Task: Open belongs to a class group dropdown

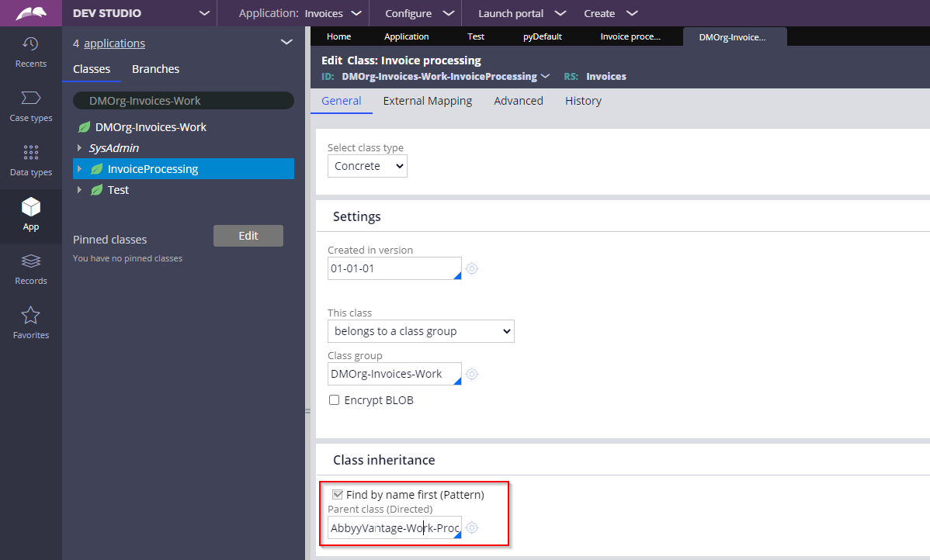Action: (x=421, y=331)
